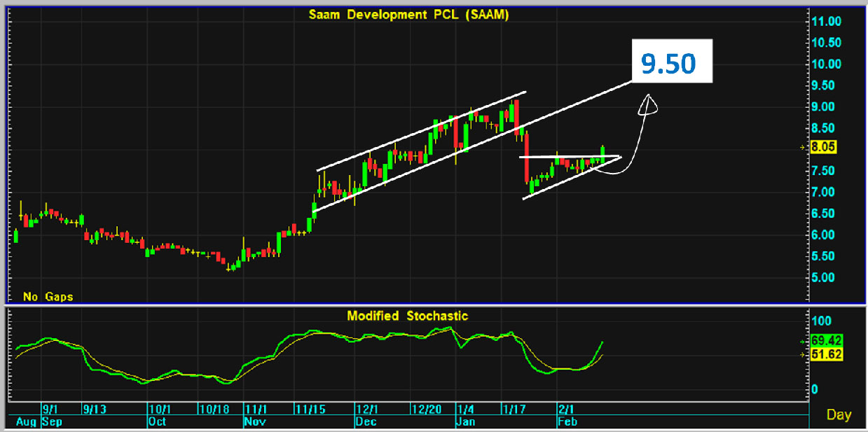868x432 pixels.
Task: Click the Saam Development PCL (SAAM) chart title
Action: 408,15
